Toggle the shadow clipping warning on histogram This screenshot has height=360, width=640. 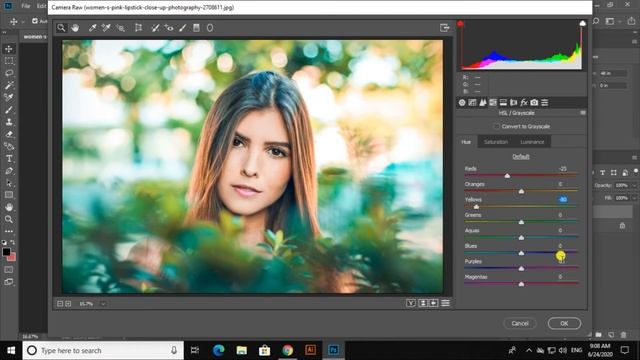click(460, 24)
